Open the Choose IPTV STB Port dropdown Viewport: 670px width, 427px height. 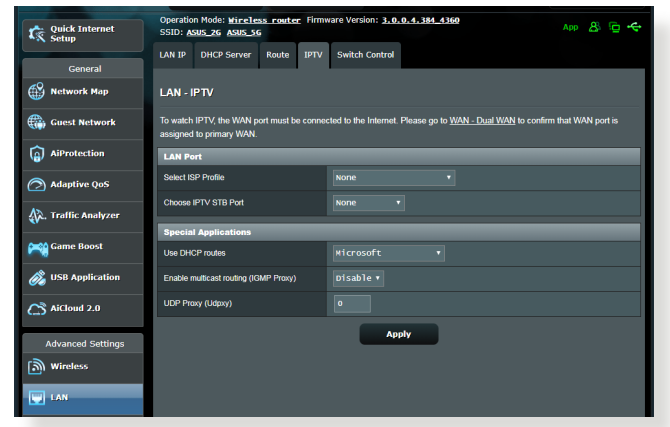368,203
